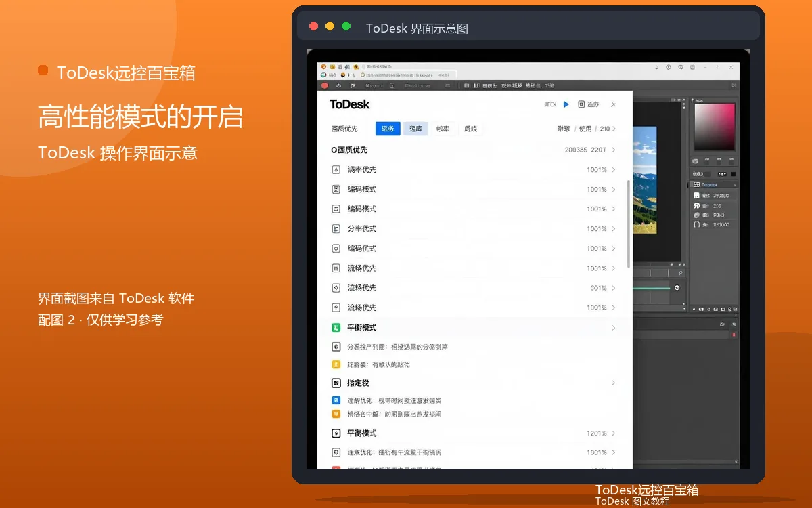The width and height of the screenshot is (812, 508).
Task: Click the outlined icon just below green 平衡模式
Action: pyautogui.click(x=336, y=347)
